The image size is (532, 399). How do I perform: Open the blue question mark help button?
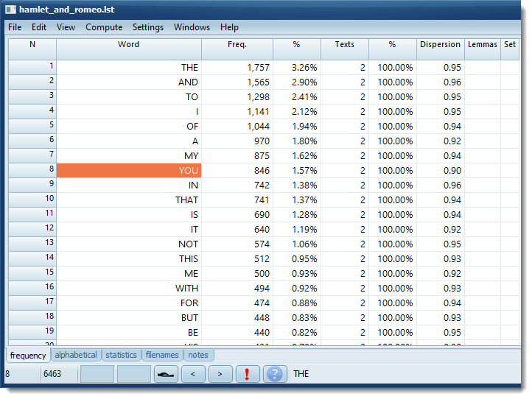click(x=275, y=374)
